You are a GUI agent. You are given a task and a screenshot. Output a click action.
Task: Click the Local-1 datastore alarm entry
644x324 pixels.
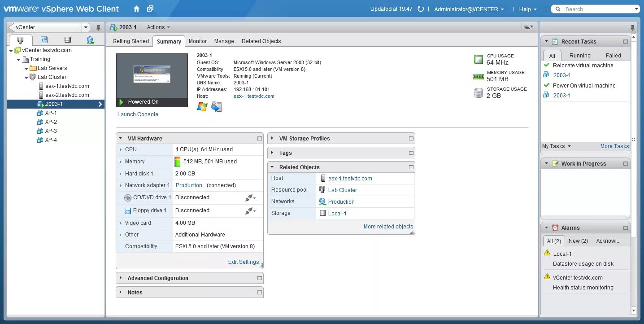562,254
